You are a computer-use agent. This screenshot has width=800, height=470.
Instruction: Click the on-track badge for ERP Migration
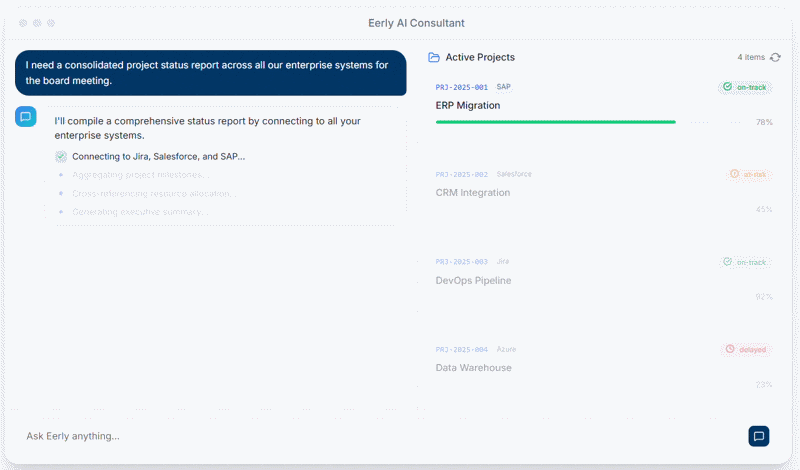[x=745, y=87]
